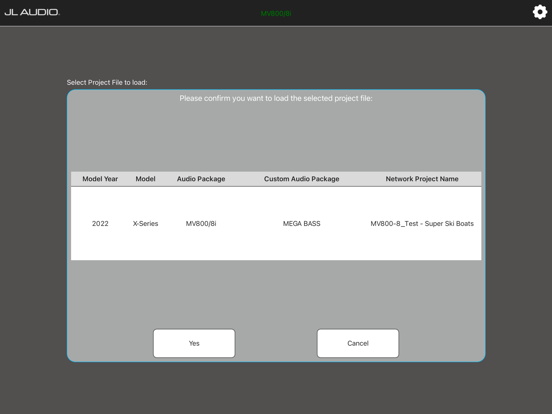Select the Custom Audio Package column header

point(302,179)
